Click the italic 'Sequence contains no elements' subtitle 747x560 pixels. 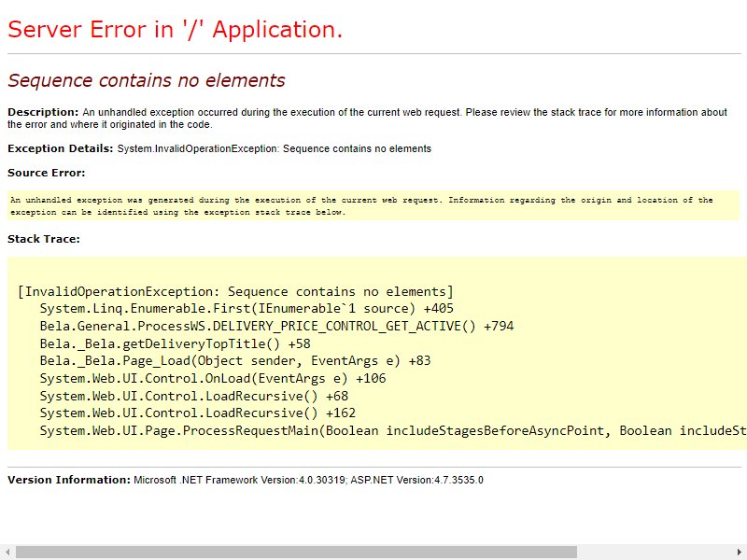pos(147,80)
